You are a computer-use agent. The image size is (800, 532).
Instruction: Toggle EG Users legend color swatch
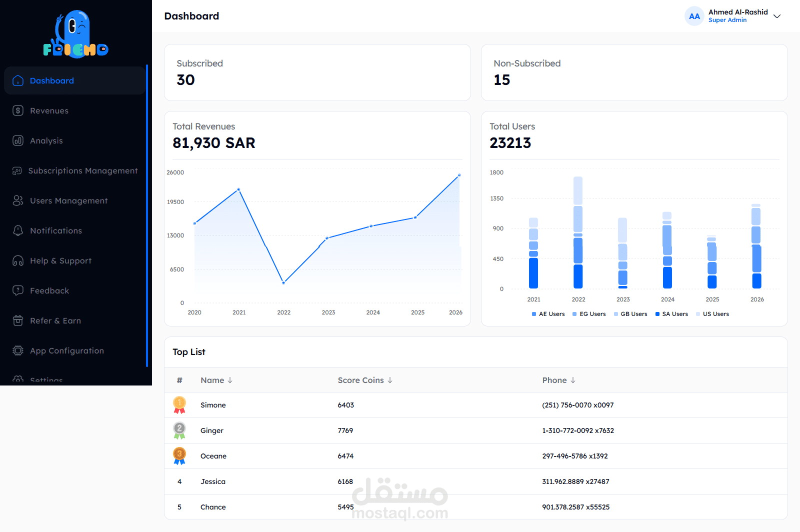pyautogui.click(x=574, y=314)
